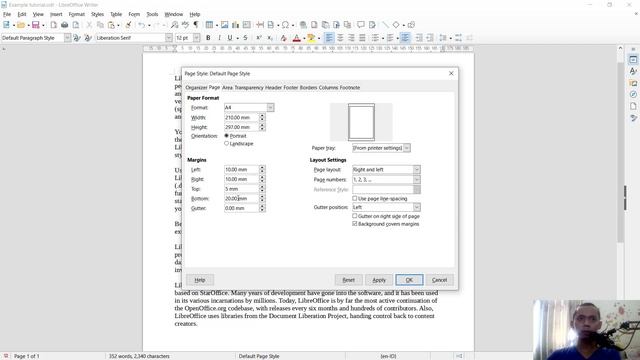Click the Cancel button in dialog
This screenshot has height=360, width=640.
[x=440, y=280]
